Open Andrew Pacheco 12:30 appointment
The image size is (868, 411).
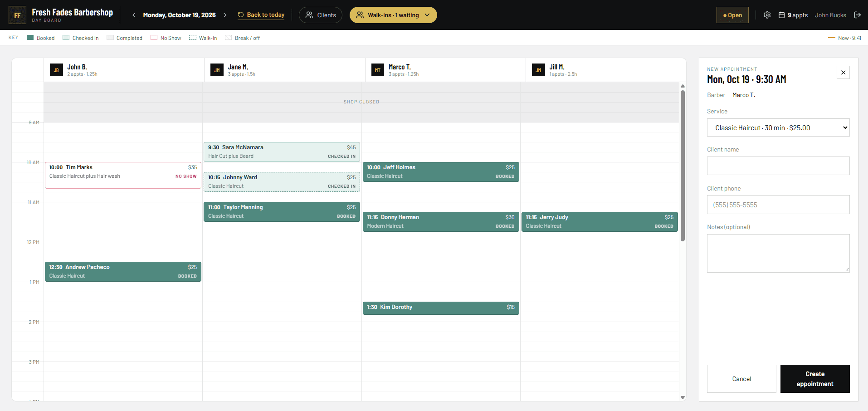point(123,272)
